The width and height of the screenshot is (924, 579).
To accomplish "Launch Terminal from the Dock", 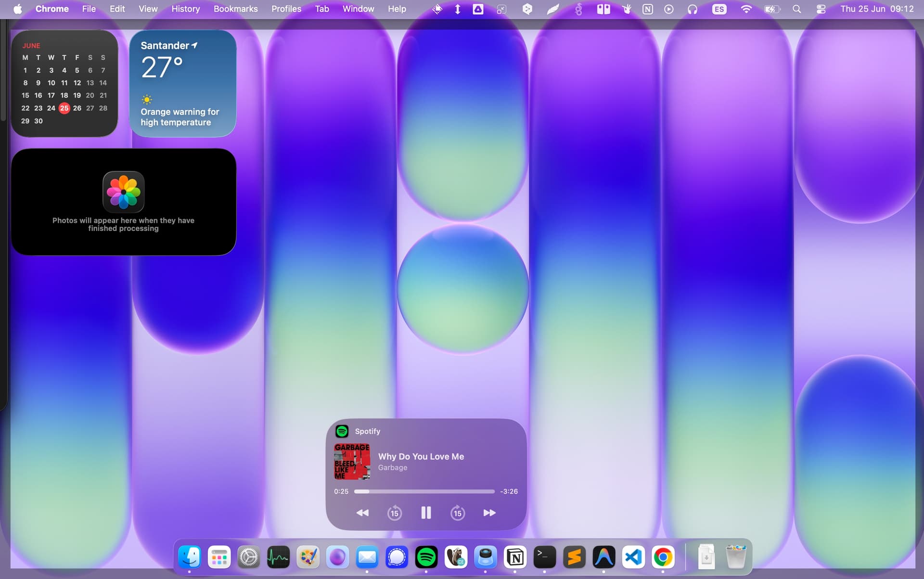I will click(x=545, y=557).
